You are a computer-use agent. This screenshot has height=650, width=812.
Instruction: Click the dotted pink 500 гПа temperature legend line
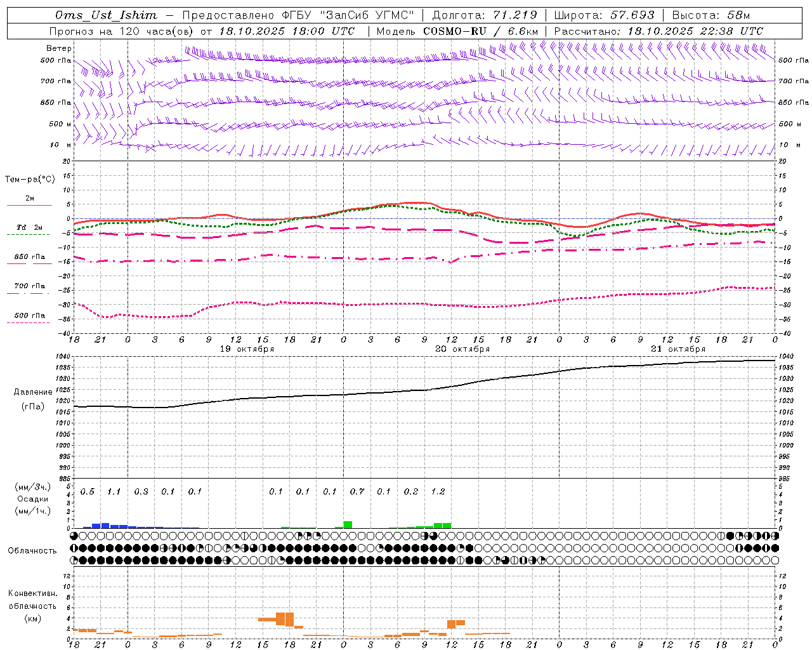tap(29, 322)
